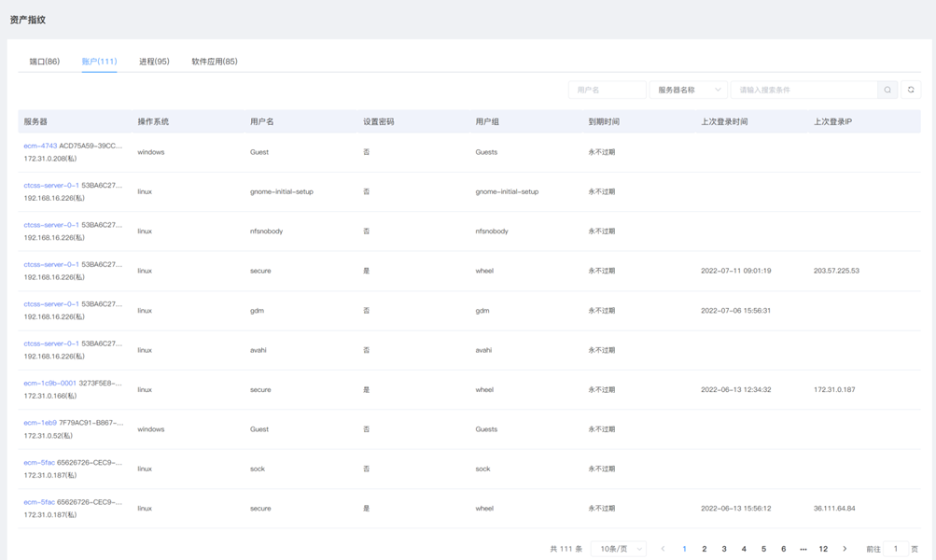The width and height of the screenshot is (936, 560).
Task: Click the 上次登录IP column header
Action: pos(832,121)
